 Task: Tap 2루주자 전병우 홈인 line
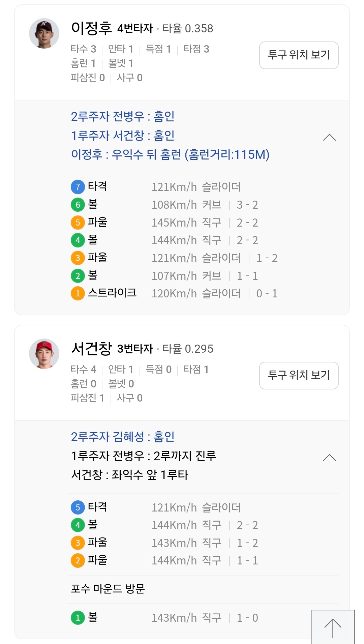(123, 116)
